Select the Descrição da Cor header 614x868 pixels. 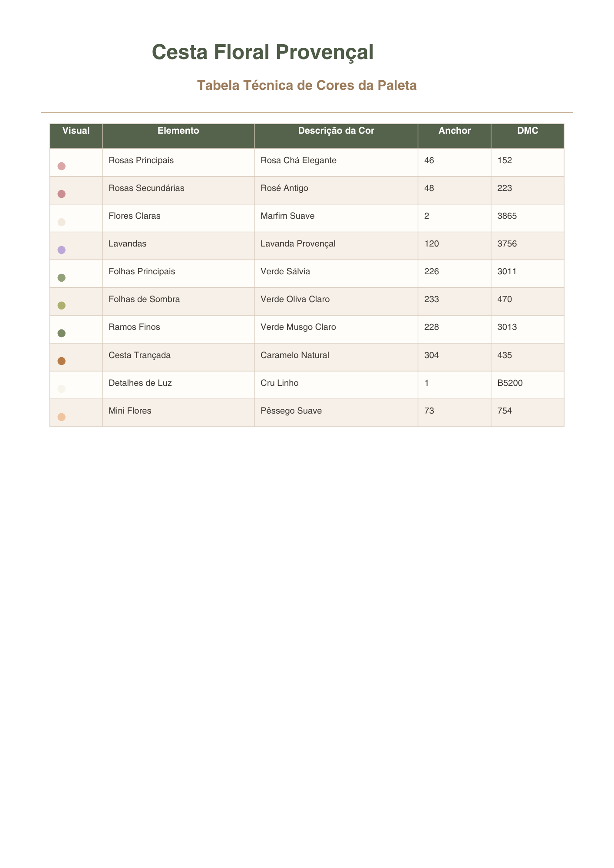pyautogui.click(x=336, y=131)
